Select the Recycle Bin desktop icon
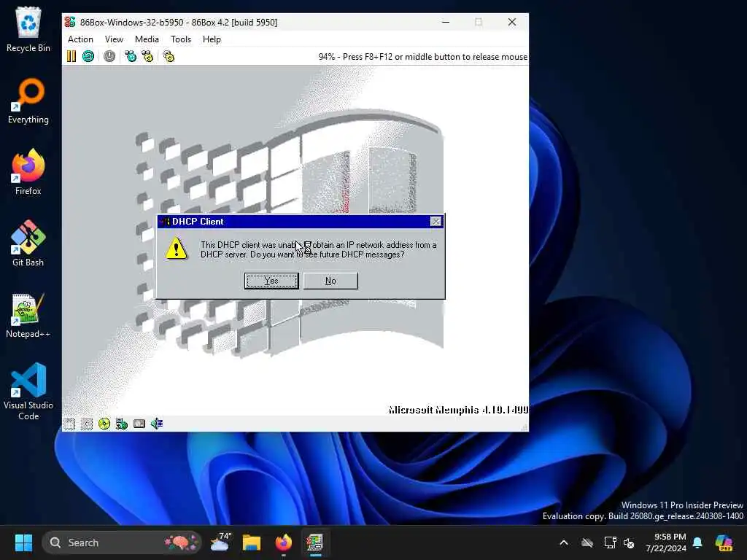Viewport: 747px width, 560px height. pos(28,29)
